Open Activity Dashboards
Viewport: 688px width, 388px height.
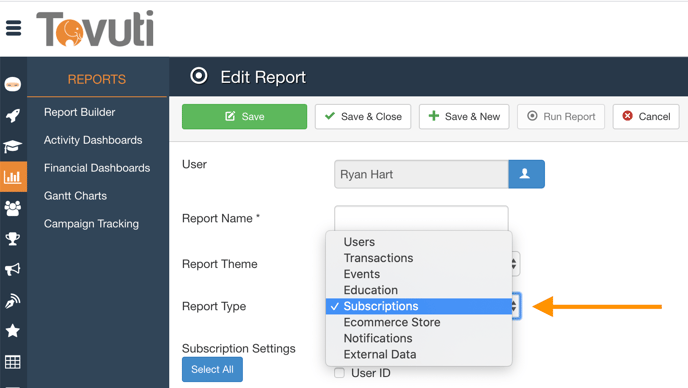[x=93, y=140]
